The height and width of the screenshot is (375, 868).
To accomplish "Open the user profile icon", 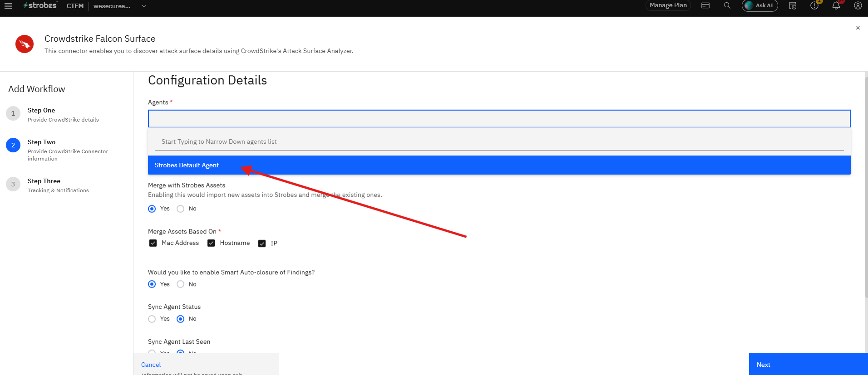I will [x=858, y=5].
